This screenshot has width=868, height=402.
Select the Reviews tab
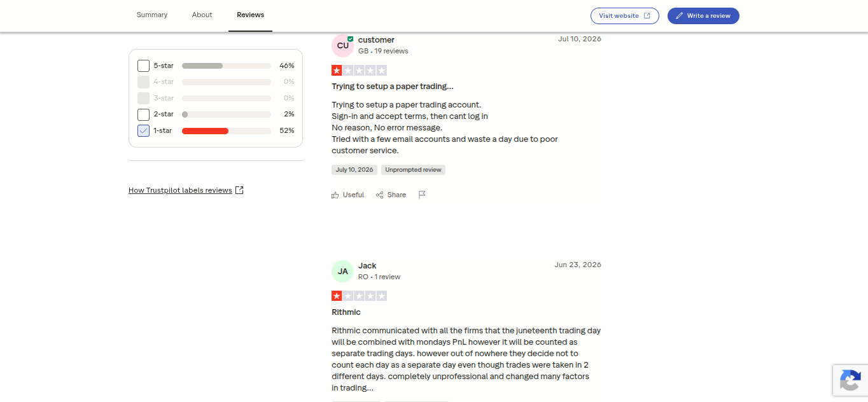(x=250, y=15)
